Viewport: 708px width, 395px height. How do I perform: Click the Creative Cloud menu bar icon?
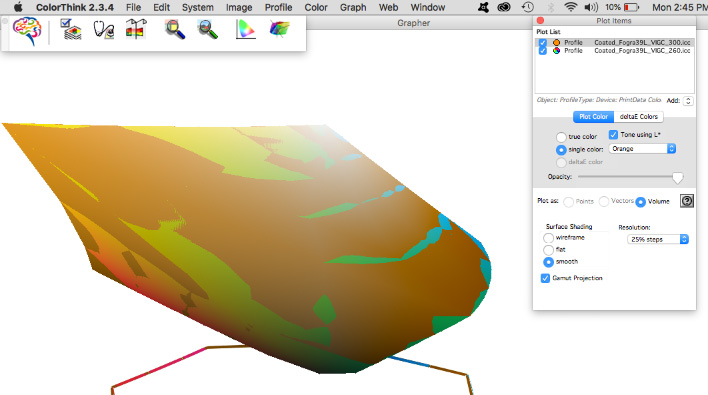click(504, 7)
